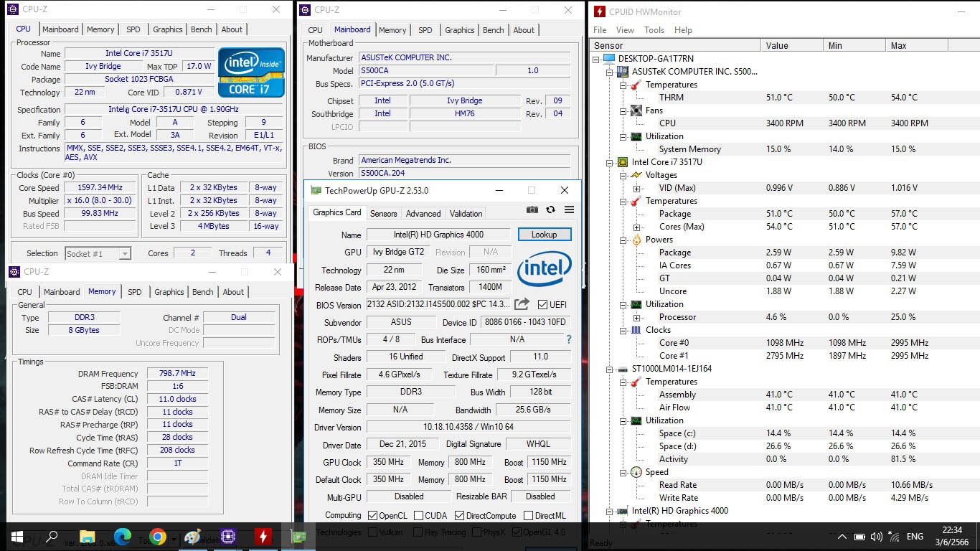Click the Powers flame icon in HWMonitor
The height and width of the screenshot is (551, 980).
[636, 240]
